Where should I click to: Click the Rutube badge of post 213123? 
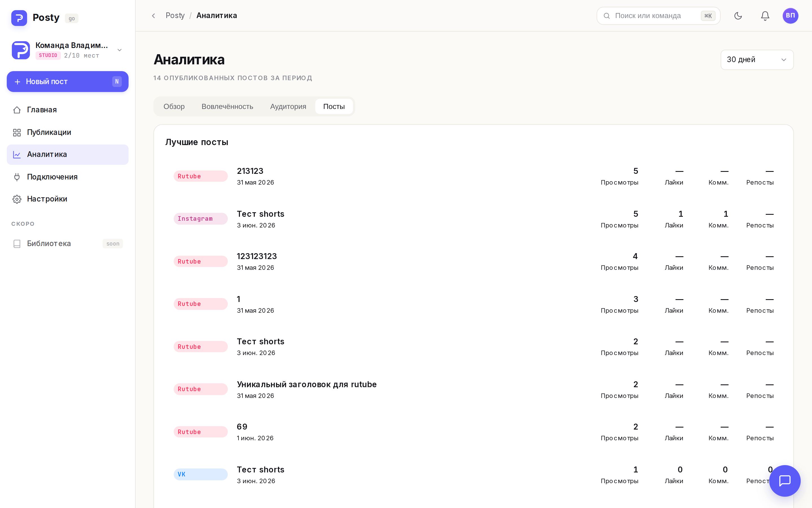click(201, 176)
